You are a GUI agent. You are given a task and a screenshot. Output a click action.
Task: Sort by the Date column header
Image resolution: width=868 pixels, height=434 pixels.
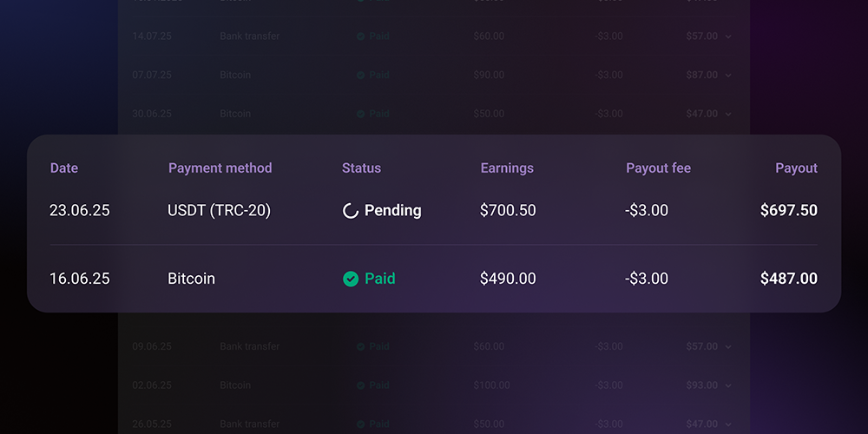pos(64,168)
